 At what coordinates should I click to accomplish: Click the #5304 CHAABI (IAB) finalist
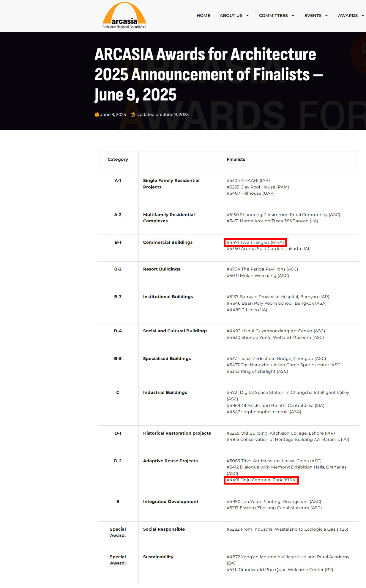tap(248, 180)
